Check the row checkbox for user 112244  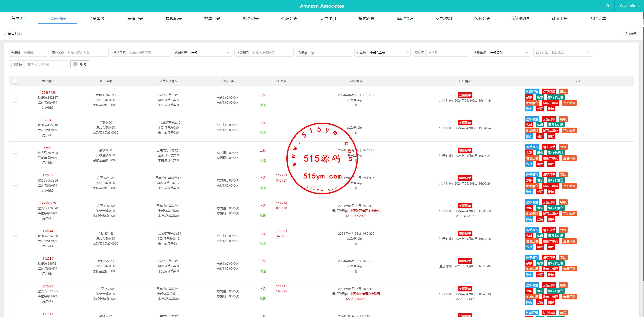tap(15, 238)
